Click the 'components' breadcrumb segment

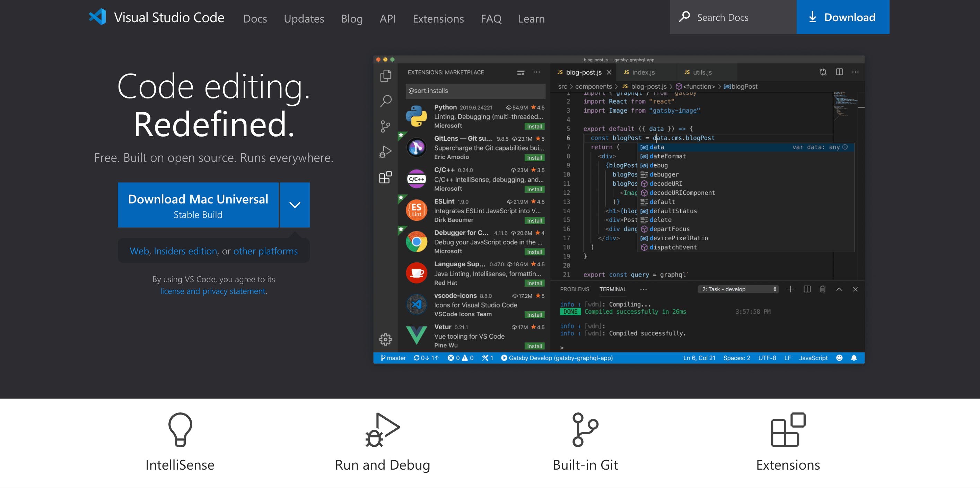coord(593,86)
